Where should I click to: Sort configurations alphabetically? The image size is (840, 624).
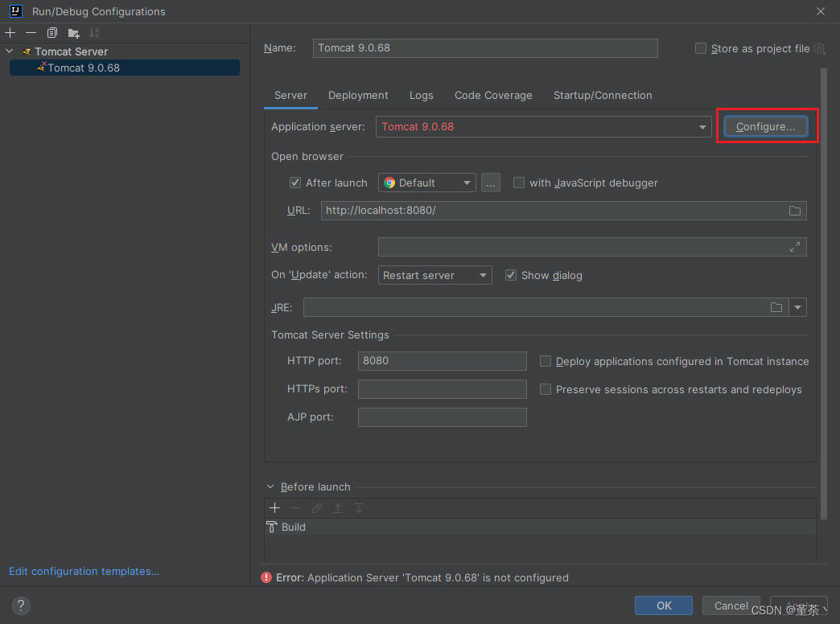coord(94,33)
